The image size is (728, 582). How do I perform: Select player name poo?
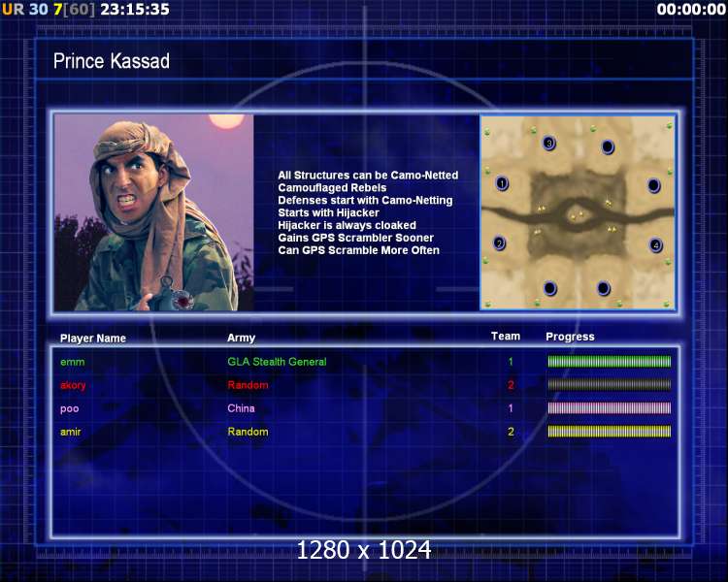tap(69, 409)
